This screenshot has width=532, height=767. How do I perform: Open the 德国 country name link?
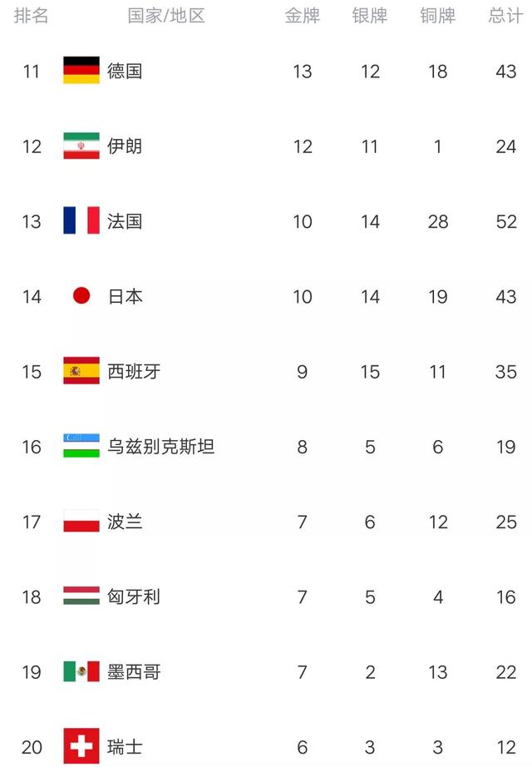point(126,72)
